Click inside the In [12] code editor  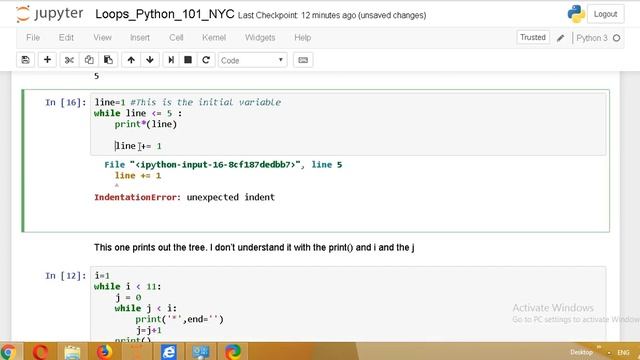tap(348, 303)
